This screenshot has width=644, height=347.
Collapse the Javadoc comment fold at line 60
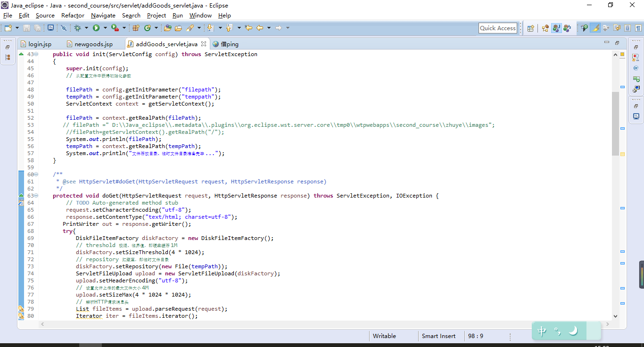(36, 174)
